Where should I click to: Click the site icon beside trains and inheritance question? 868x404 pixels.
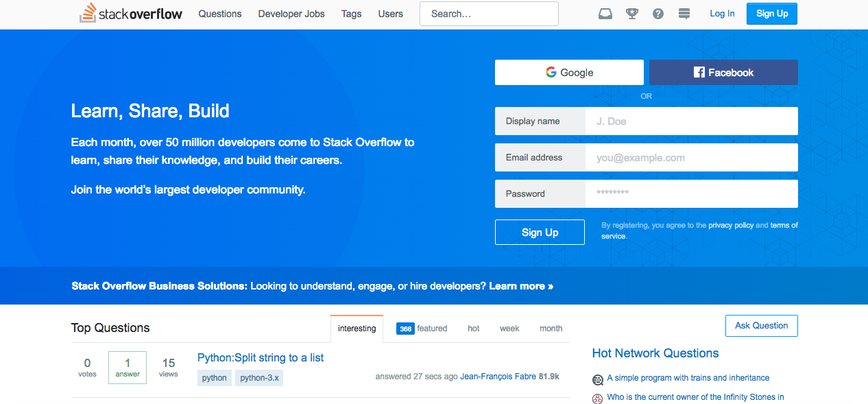point(598,379)
